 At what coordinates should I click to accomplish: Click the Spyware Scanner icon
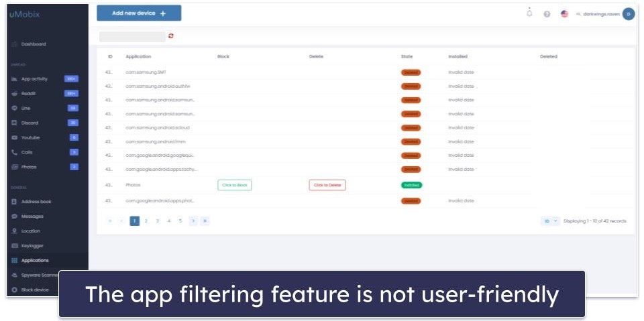point(14,275)
